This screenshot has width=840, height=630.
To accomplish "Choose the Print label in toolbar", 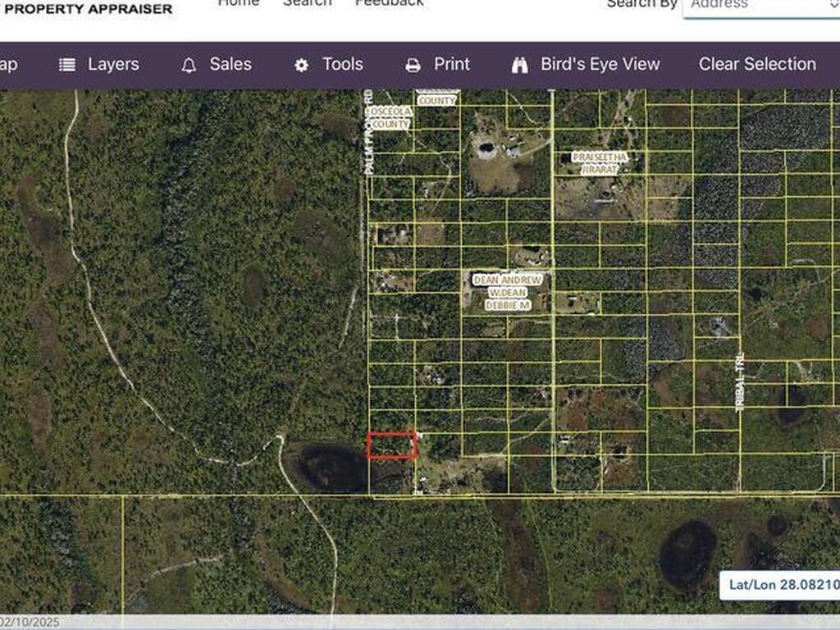I will [x=452, y=64].
